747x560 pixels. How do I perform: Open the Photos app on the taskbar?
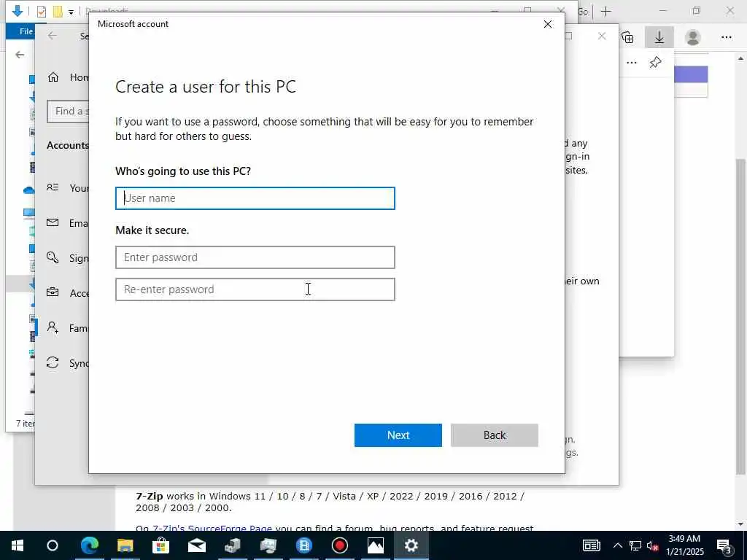click(376, 545)
